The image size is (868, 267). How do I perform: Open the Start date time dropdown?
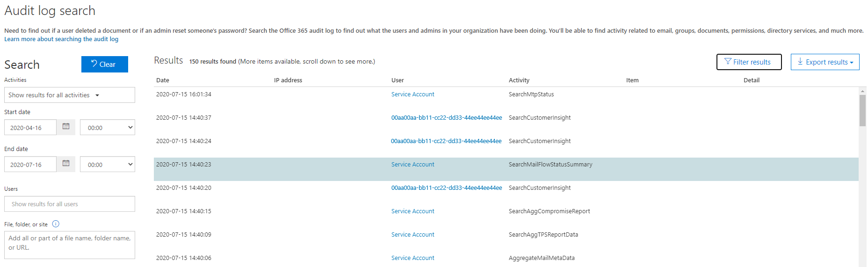107,128
